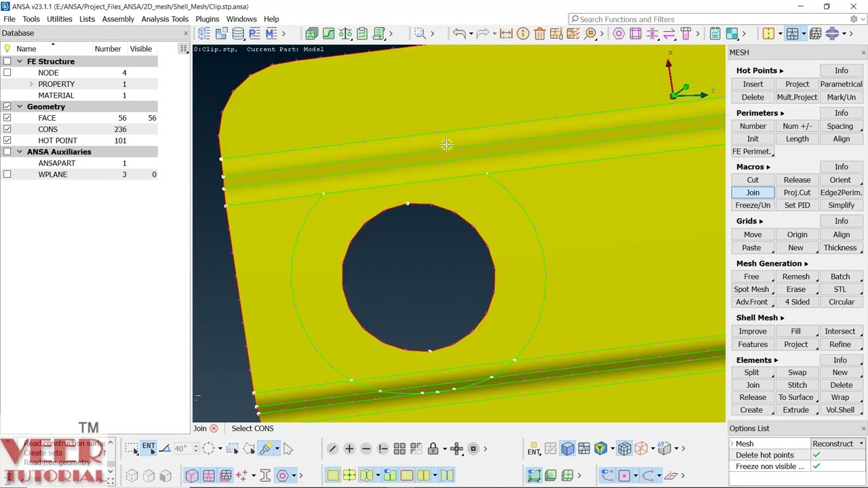Open the undo history dropdown arrow

(470, 33)
